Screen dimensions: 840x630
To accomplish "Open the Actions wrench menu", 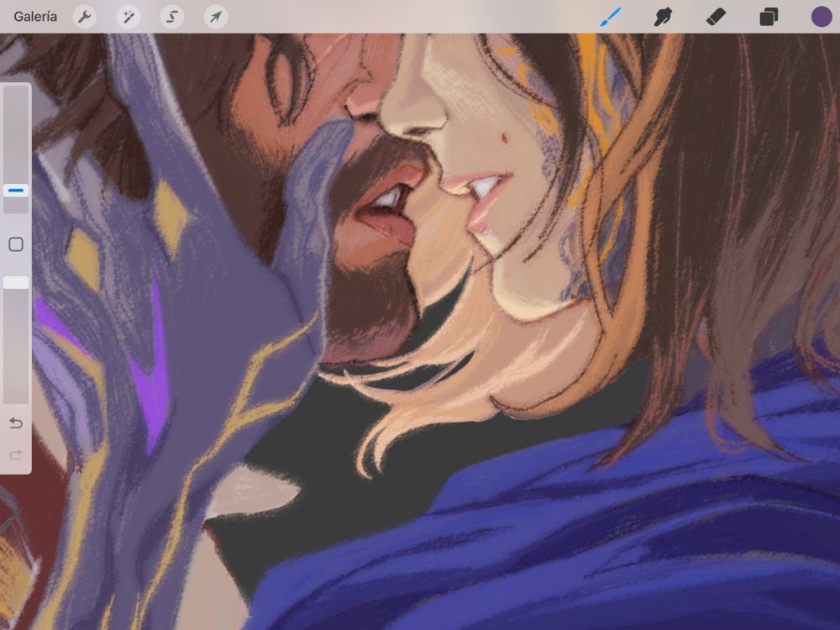I will 85,17.
